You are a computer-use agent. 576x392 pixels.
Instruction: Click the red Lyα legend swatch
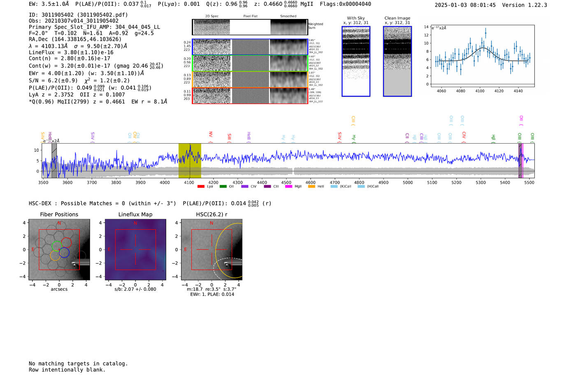click(201, 187)
